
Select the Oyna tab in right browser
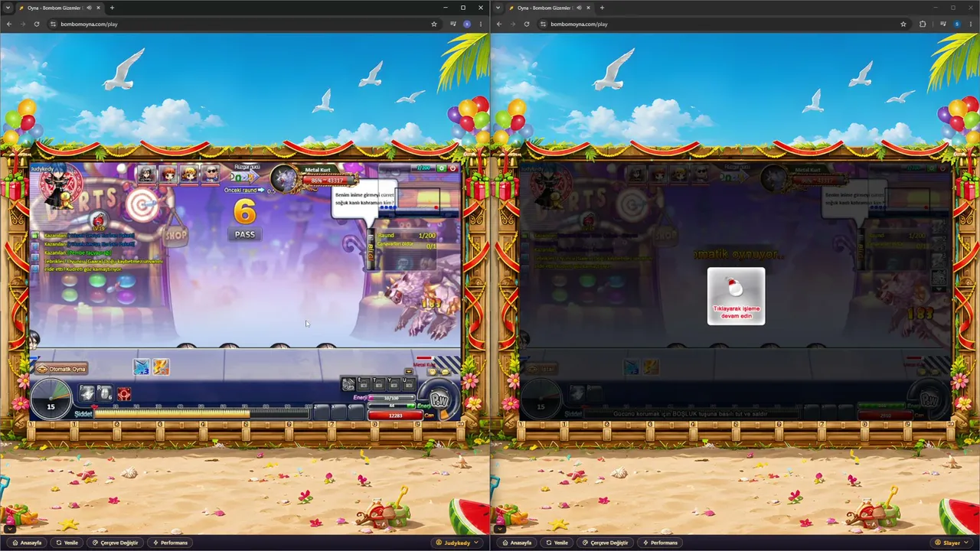click(548, 8)
